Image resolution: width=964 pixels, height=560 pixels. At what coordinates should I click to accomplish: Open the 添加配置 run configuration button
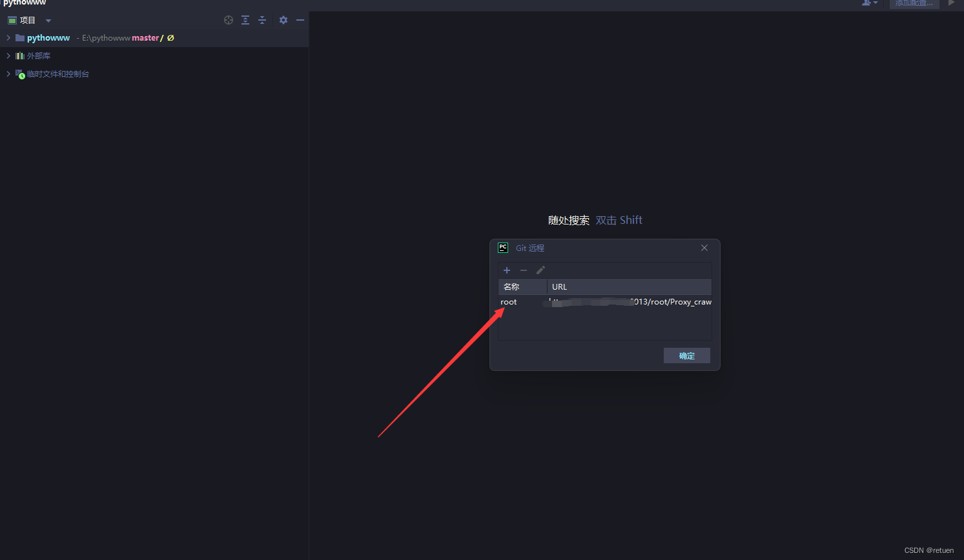914,3
